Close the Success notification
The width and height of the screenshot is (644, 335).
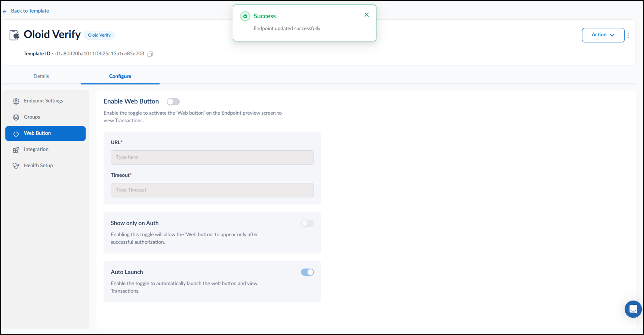(x=367, y=15)
